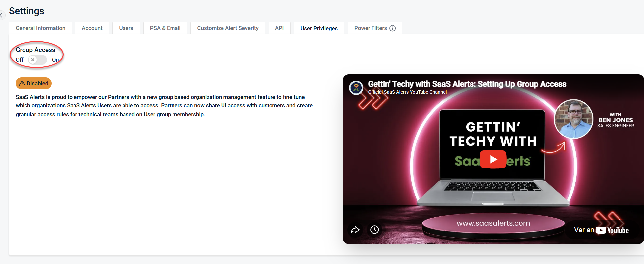
Task: Open the Customize Alert Severity tab
Action: point(228,28)
